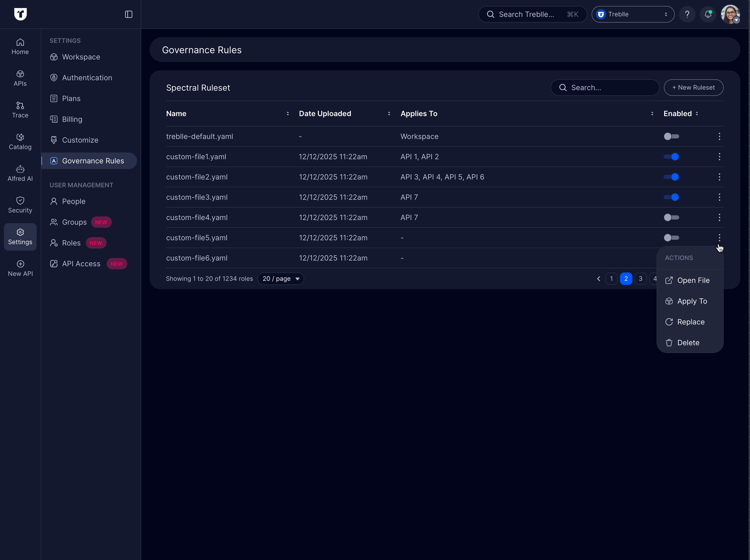
Task: Expand the Treblle workspace selector
Action: tap(633, 14)
